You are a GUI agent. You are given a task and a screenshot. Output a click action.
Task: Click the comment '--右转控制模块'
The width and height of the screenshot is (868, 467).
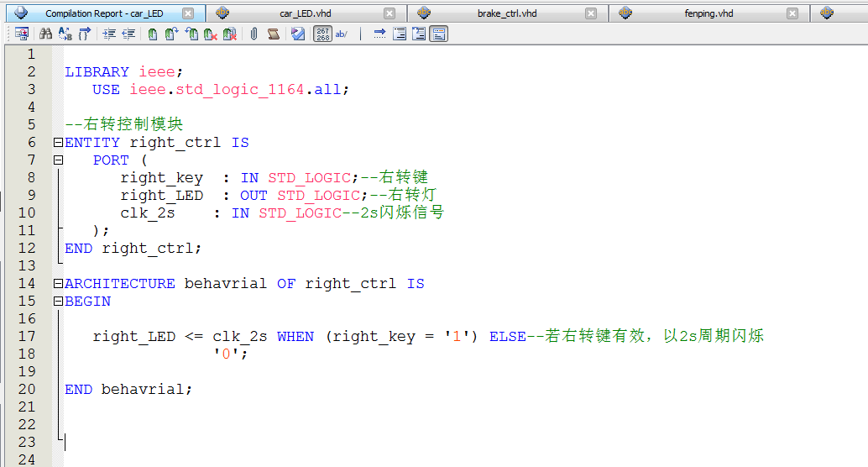124,124
